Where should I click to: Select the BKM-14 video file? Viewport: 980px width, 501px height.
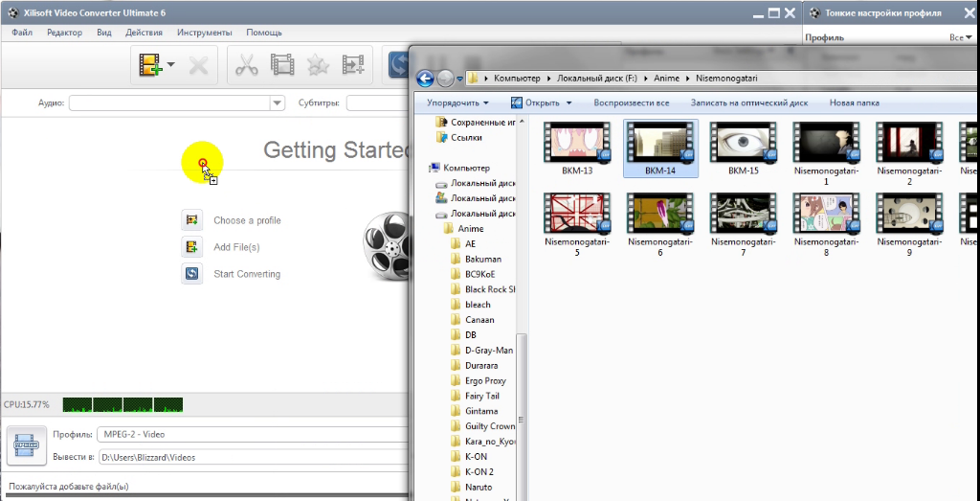tap(660, 148)
